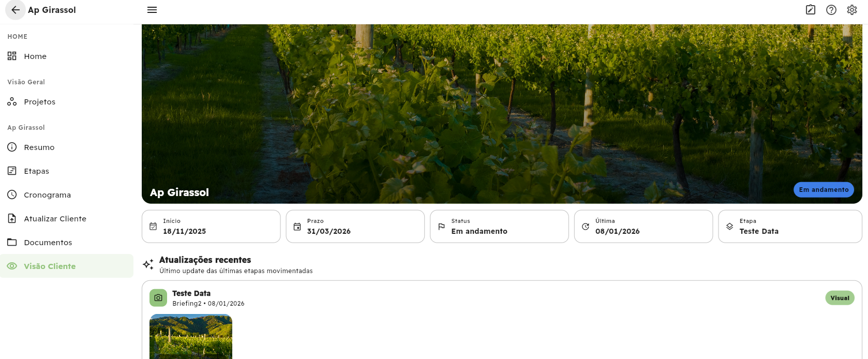Screen dimensions: 868x359
Task: Open the Status card showing Em andamento
Action: 499,226
